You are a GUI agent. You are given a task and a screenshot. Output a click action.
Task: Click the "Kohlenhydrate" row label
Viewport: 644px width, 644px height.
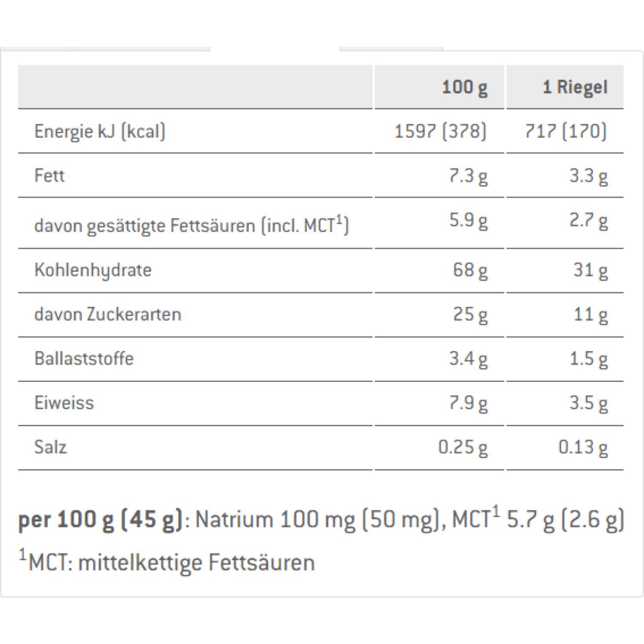93,270
